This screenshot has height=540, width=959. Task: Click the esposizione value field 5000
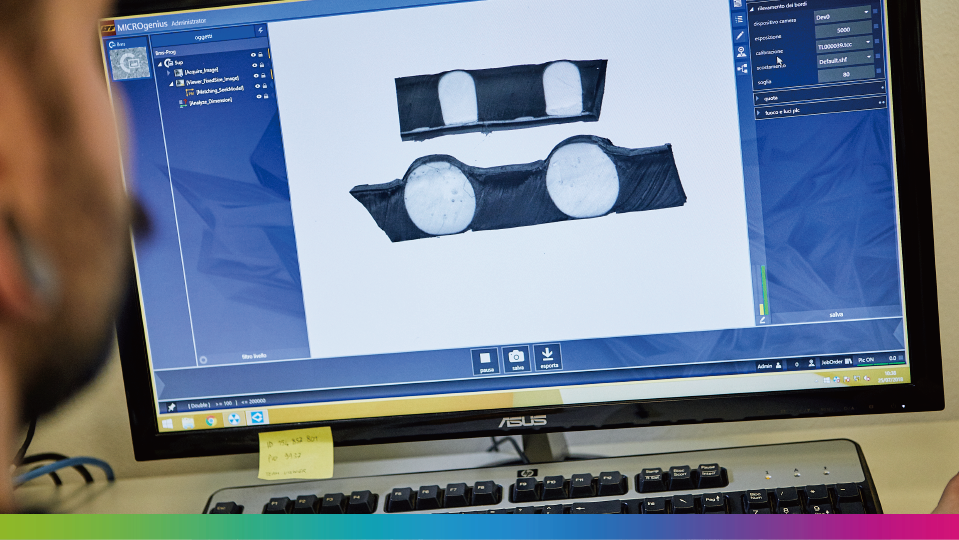pyautogui.click(x=843, y=30)
